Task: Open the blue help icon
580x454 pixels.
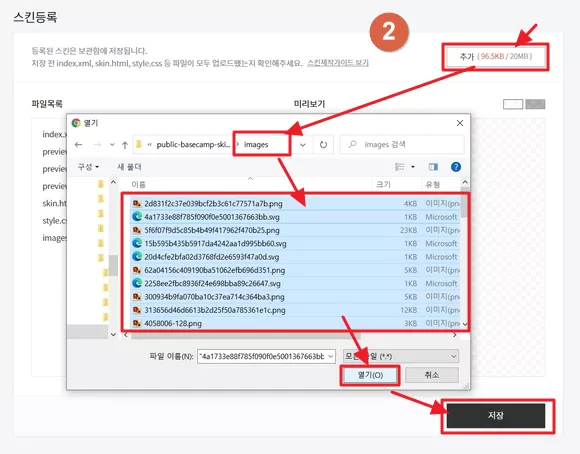Action: [456, 167]
